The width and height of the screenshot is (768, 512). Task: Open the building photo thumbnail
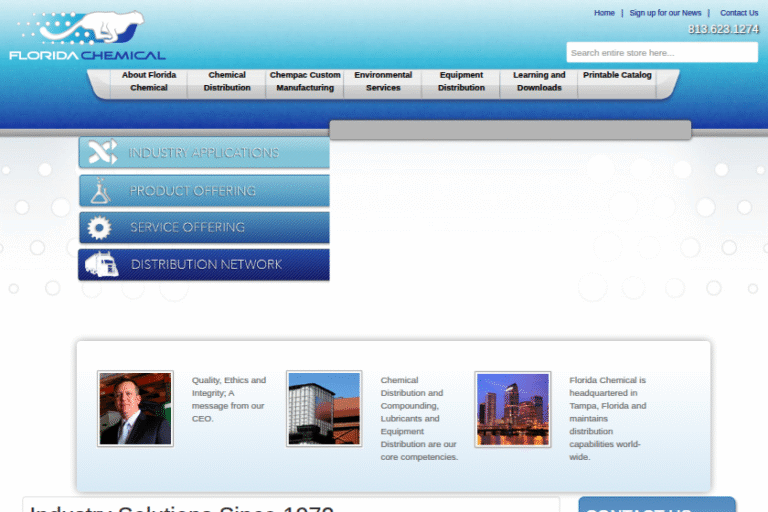[324, 409]
